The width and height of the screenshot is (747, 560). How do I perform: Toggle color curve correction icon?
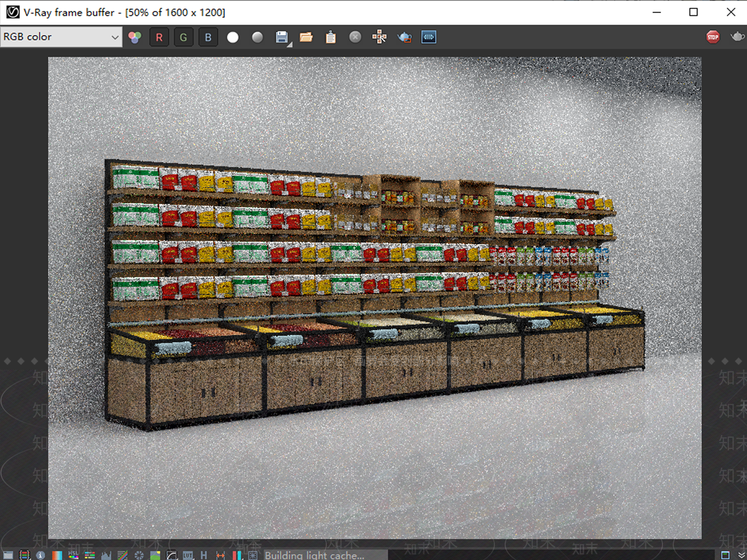(122, 555)
